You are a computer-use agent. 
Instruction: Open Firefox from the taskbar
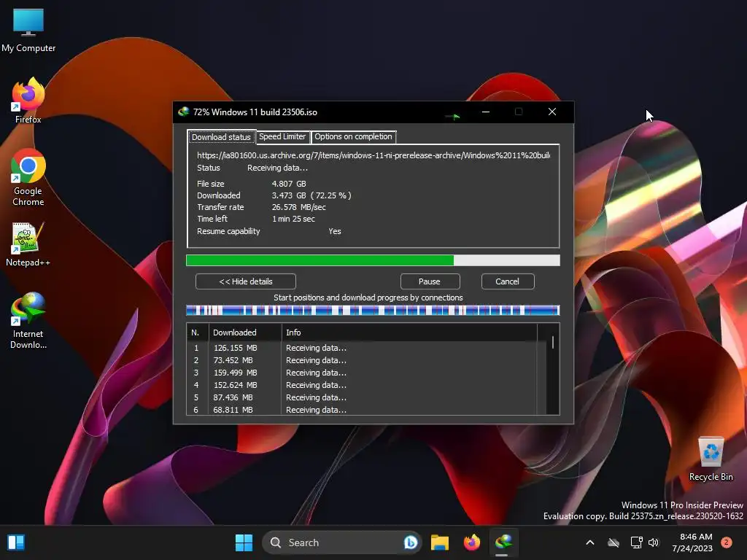(472, 542)
